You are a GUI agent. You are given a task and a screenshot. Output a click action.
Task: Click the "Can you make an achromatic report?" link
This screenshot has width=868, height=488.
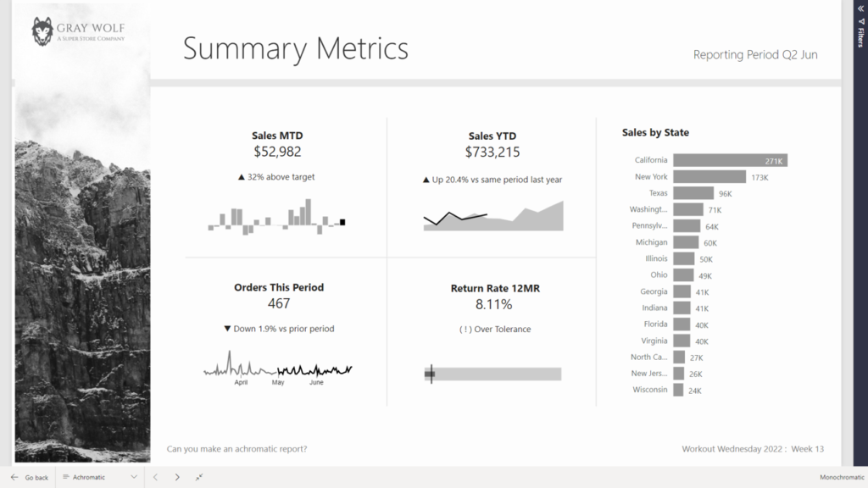pos(236,449)
